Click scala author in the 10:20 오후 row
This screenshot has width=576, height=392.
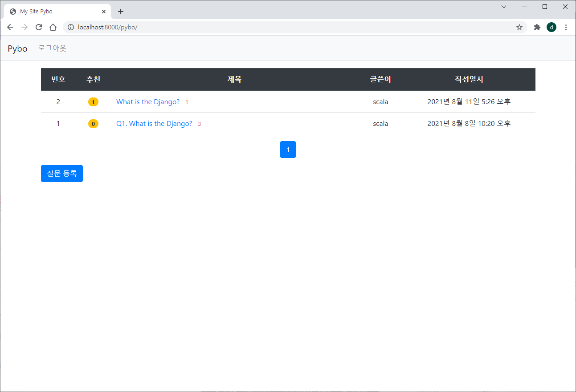click(380, 123)
